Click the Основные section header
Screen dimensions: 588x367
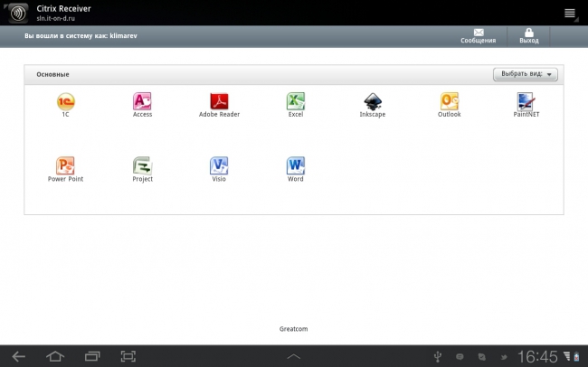[52, 74]
